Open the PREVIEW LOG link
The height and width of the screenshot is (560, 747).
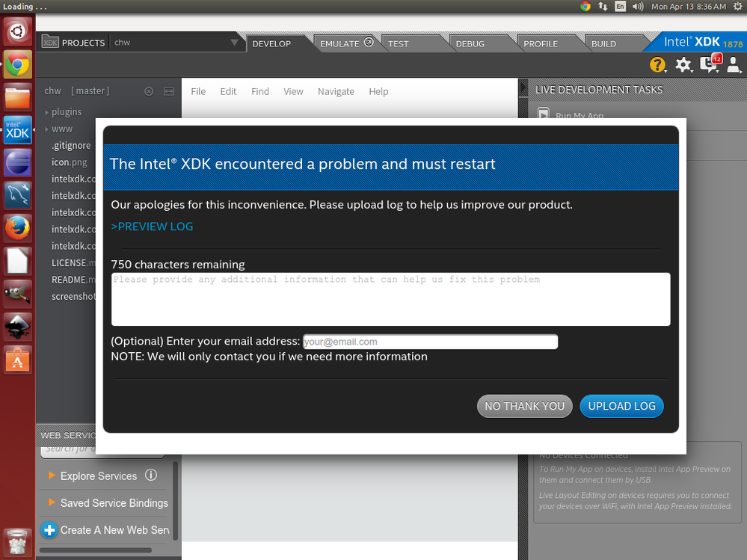click(x=152, y=226)
